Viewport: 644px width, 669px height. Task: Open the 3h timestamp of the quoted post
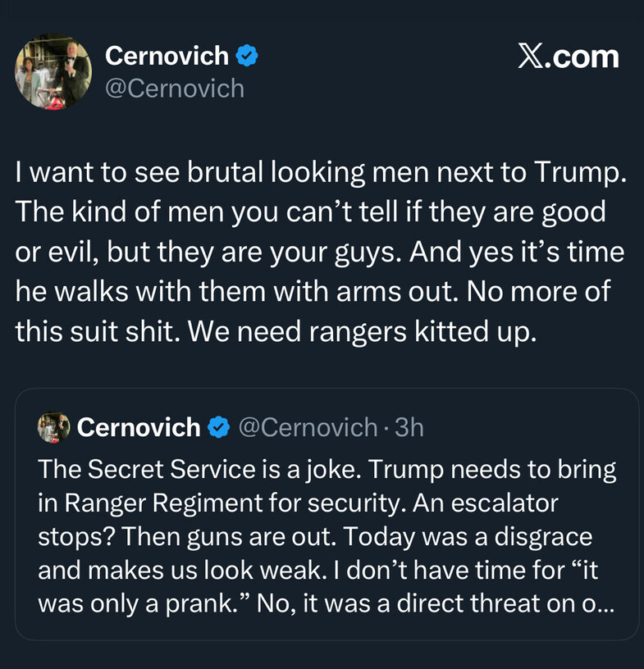coord(409,427)
